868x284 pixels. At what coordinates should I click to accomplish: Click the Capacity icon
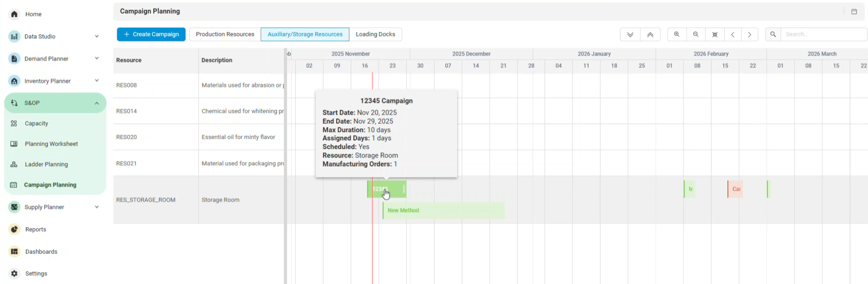[x=14, y=123]
